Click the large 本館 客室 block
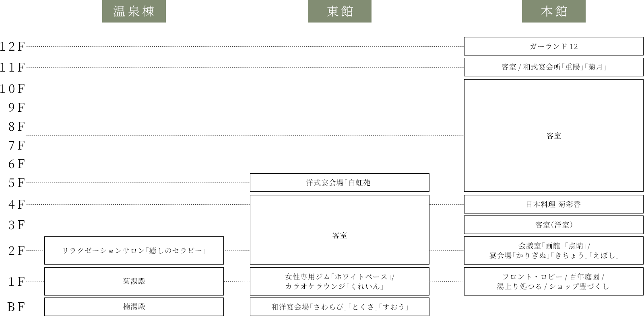The height and width of the screenshot is (316, 644). [553, 135]
